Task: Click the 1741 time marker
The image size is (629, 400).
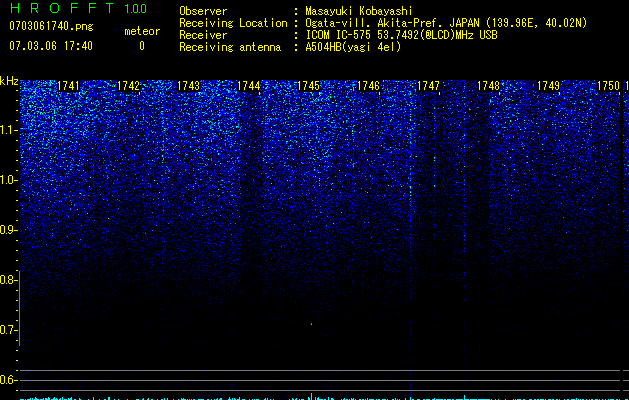Action: (68, 86)
